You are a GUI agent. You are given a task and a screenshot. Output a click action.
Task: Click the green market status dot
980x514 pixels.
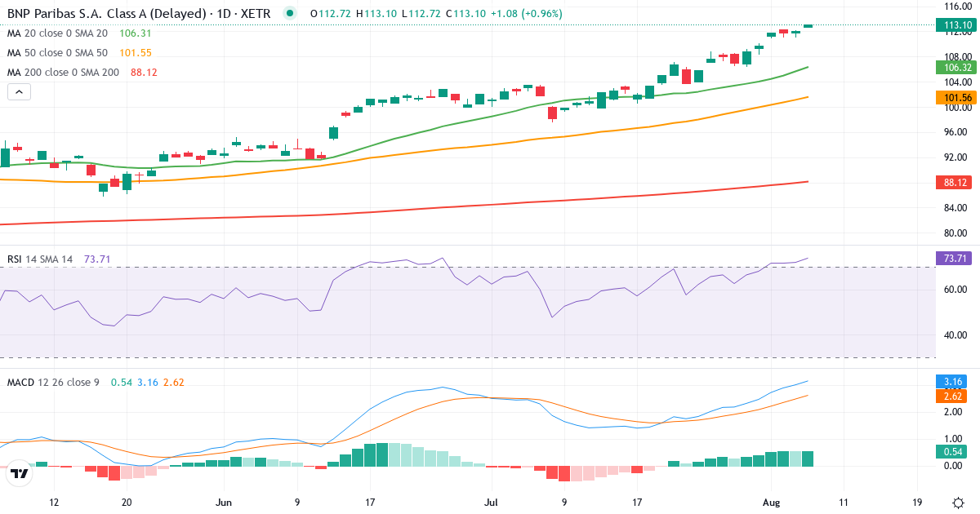289,14
